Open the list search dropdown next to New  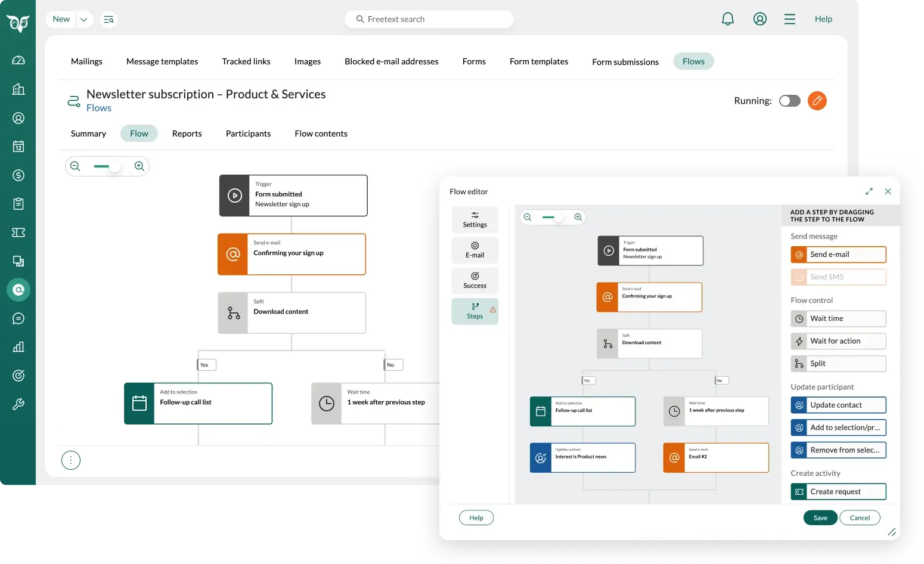click(x=108, y=19)
